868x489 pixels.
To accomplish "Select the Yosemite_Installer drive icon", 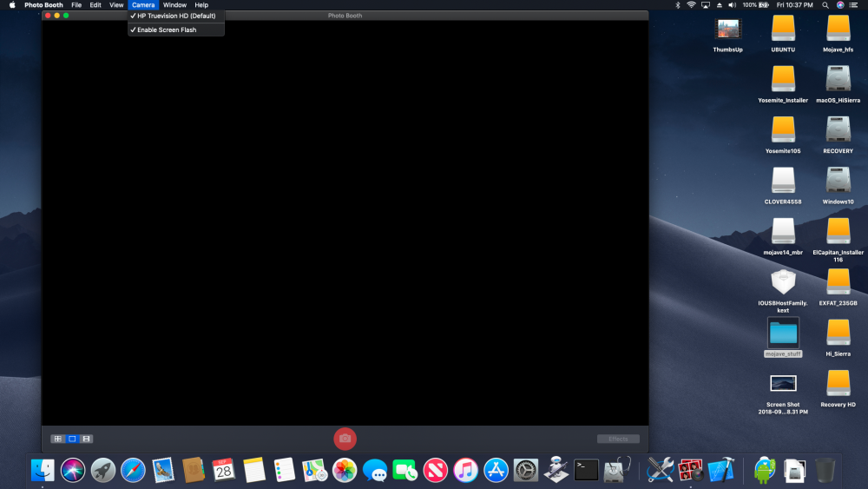I will [783, 79].
